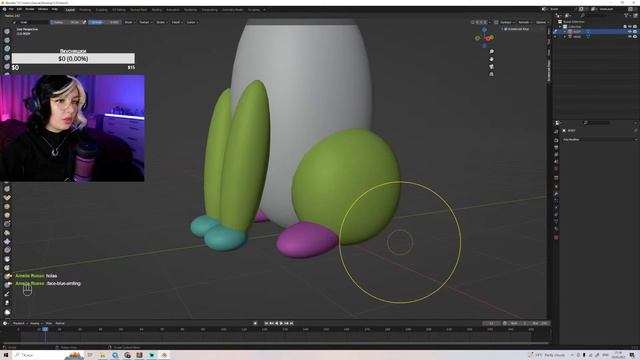Screen dimensions: 640x360
Task: Click the brush Radius slider field
Action: tap(65, 22)
